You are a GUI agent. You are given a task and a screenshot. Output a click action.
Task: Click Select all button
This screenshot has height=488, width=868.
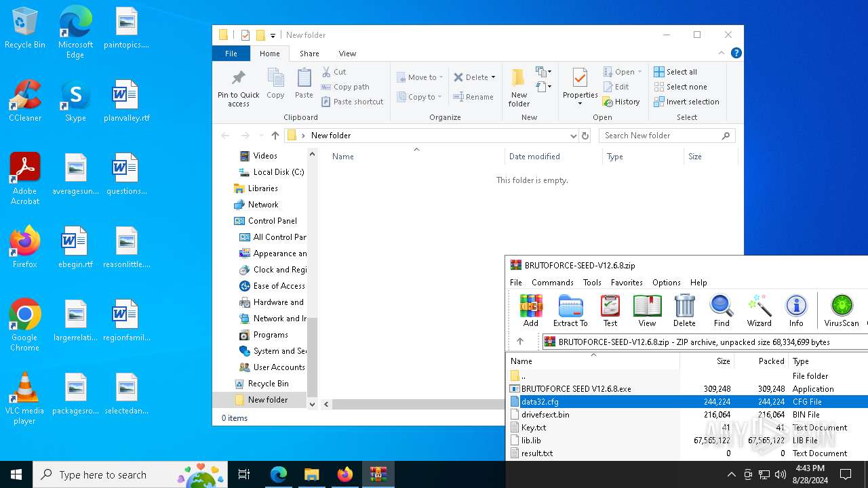675,72
